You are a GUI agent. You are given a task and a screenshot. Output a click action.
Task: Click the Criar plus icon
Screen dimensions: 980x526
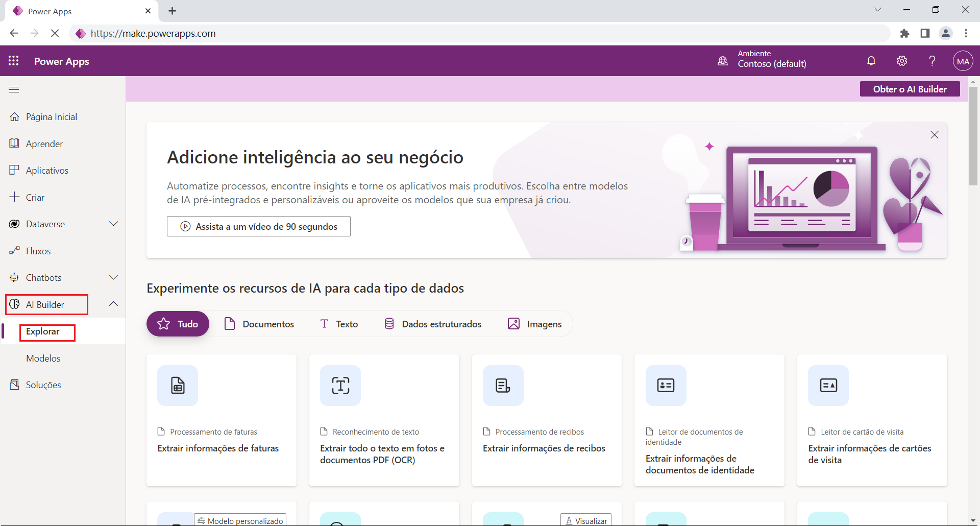(14, 197)
